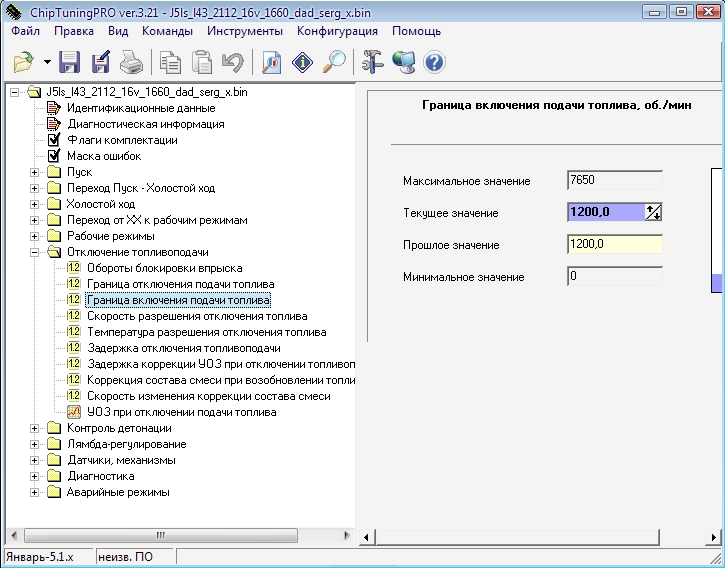The width and height of the screenshot is (725, 568).
Task: Click the undo arrow toolbar icon
Action: click(x=232, y=63)
